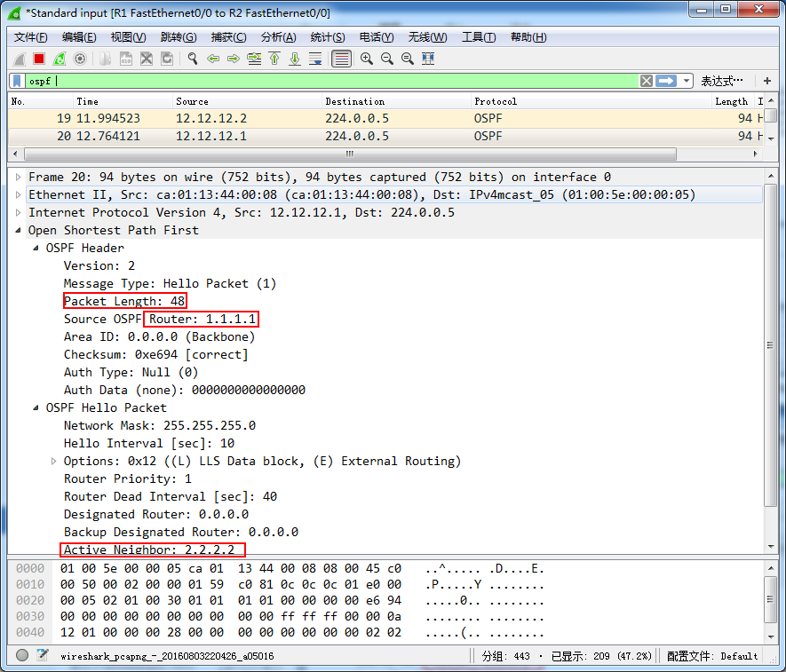Stop the running capture with the red square
The width and height of the screenshot is (786, 672).
(x=38, y=59)
